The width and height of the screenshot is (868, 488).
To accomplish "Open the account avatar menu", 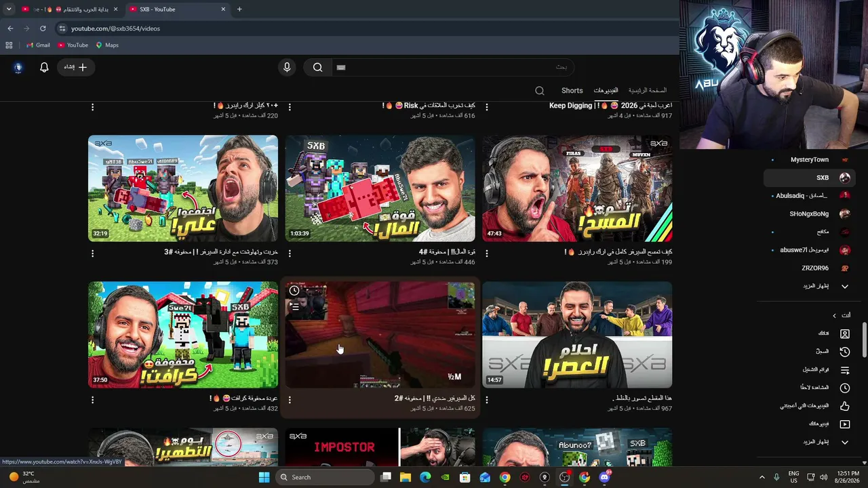I will [x=18, y=67].
